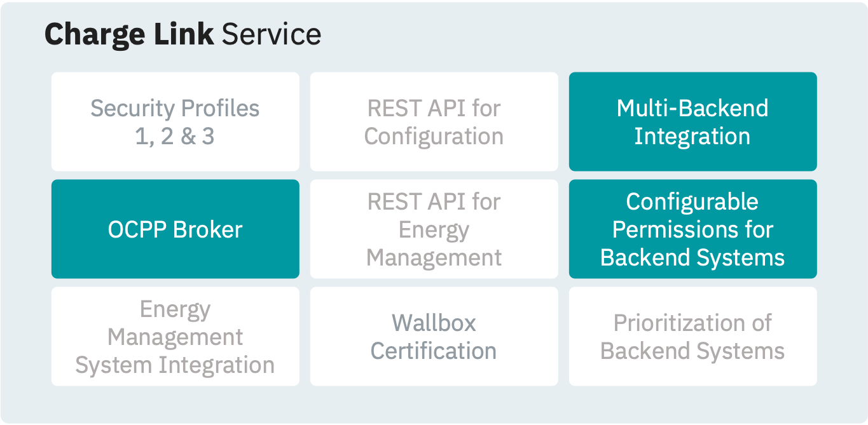This screenshot has width=868, height=425.
Task: Click the word "Configuration" in REST API tile
Action: (x=434, y=136)
